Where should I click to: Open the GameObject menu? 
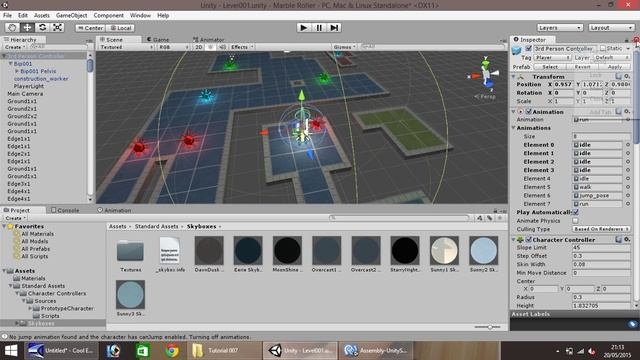pyautogui.click(x=71, y=16)
